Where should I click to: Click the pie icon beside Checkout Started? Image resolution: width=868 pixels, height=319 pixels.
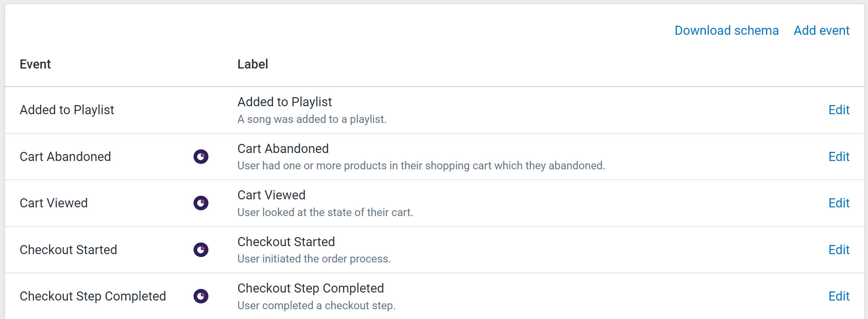201,250
